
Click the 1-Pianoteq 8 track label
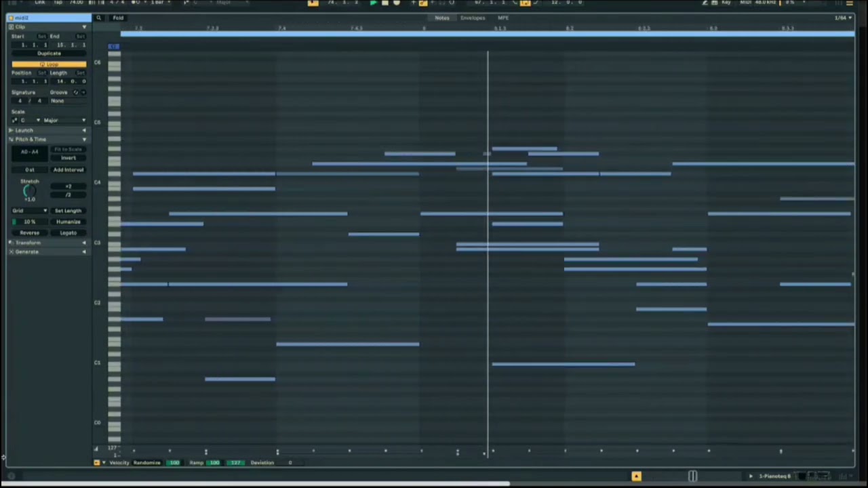(x=774, y=476)
